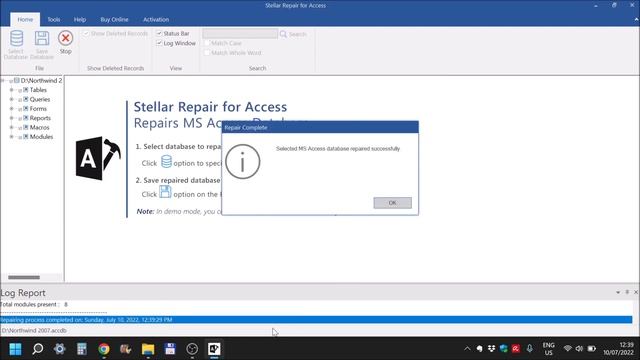Stop the repair with Stop icon

[65, 38]
